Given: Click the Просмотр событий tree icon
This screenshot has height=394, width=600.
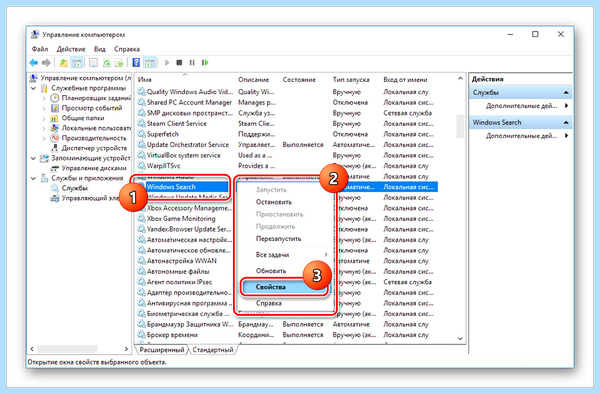Looking at the screenshot, I should (55, 108).
